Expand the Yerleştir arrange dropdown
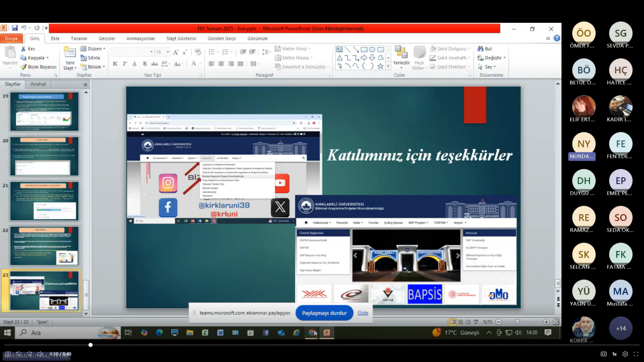 (x=401, y=58)
